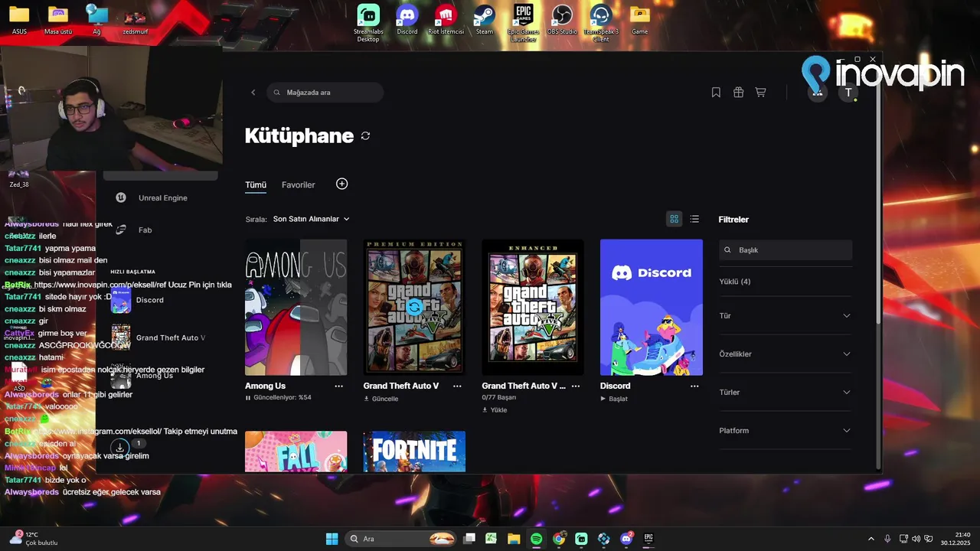
Task: Open the downloads icon in sidebar
Action: 120,447
